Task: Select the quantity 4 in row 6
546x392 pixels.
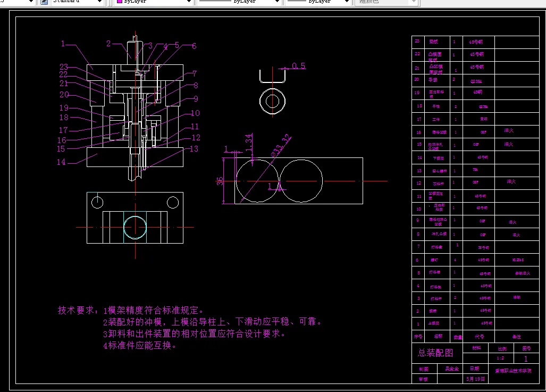Action: [455, 260]
